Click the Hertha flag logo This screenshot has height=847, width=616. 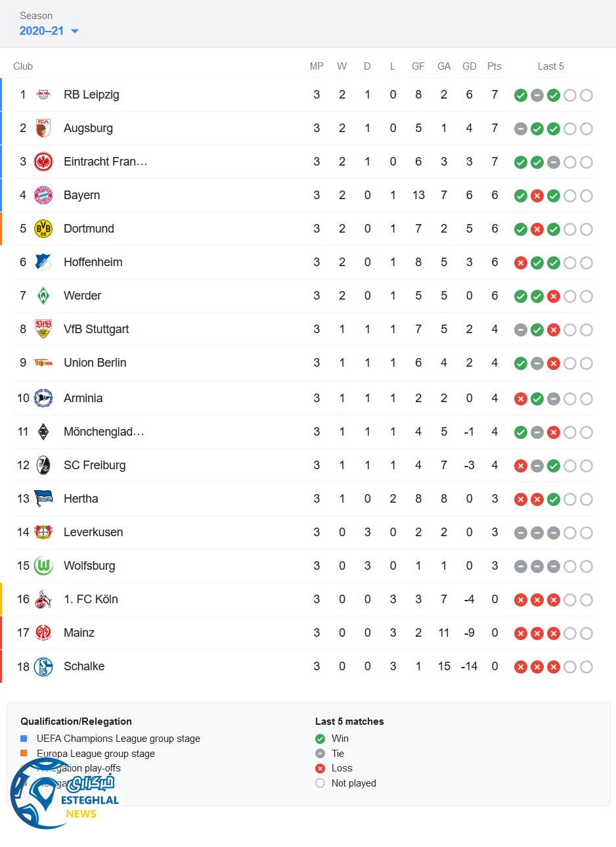tap(43, 499)
